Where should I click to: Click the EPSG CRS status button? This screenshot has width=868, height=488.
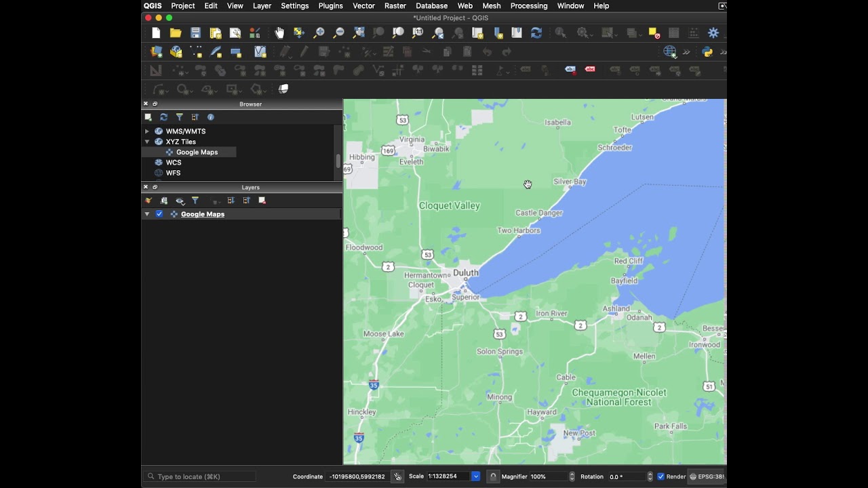(x=707, y=476)
